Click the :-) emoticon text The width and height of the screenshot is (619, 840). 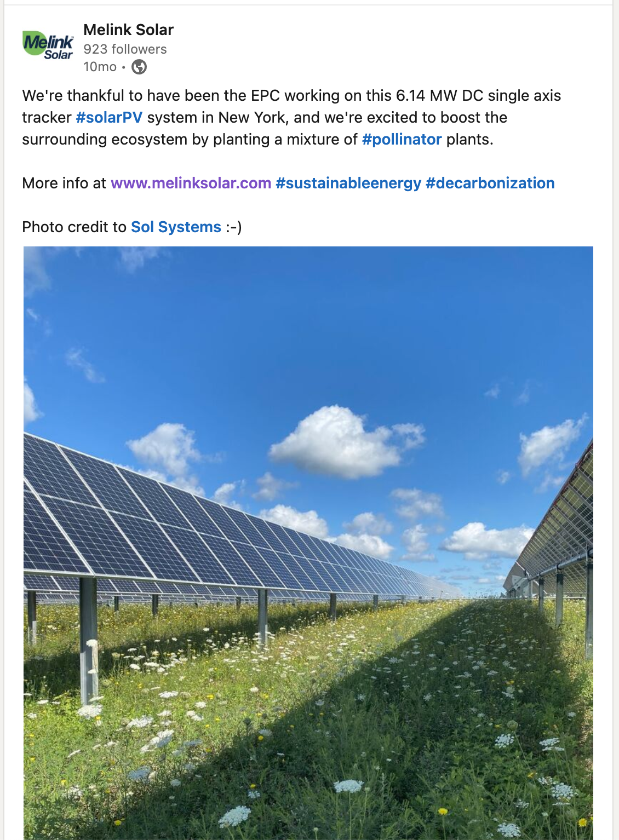(x=233, y=227)
